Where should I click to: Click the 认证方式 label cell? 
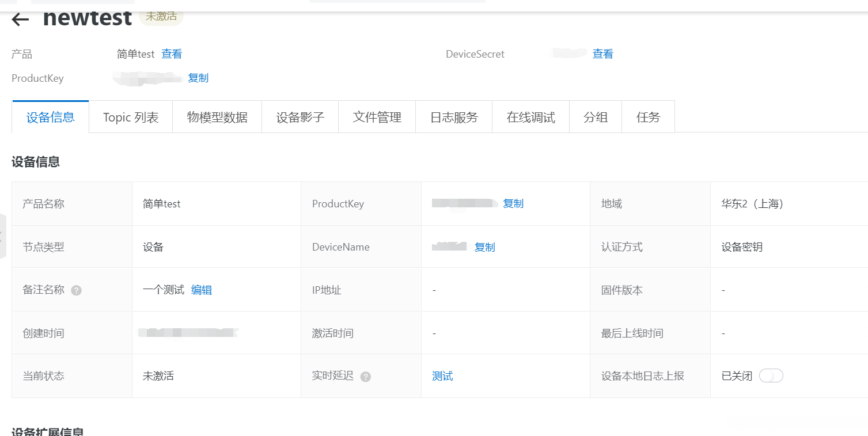650,247
